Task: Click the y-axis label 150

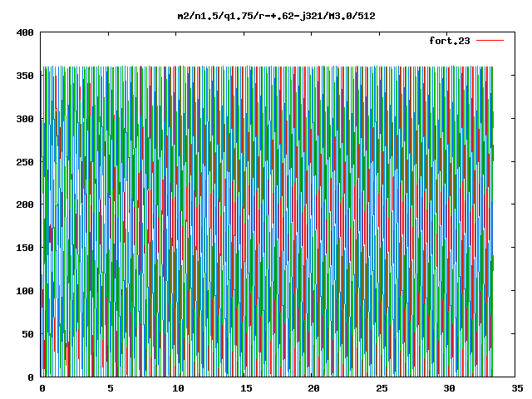Action: (x=25, y=248)
